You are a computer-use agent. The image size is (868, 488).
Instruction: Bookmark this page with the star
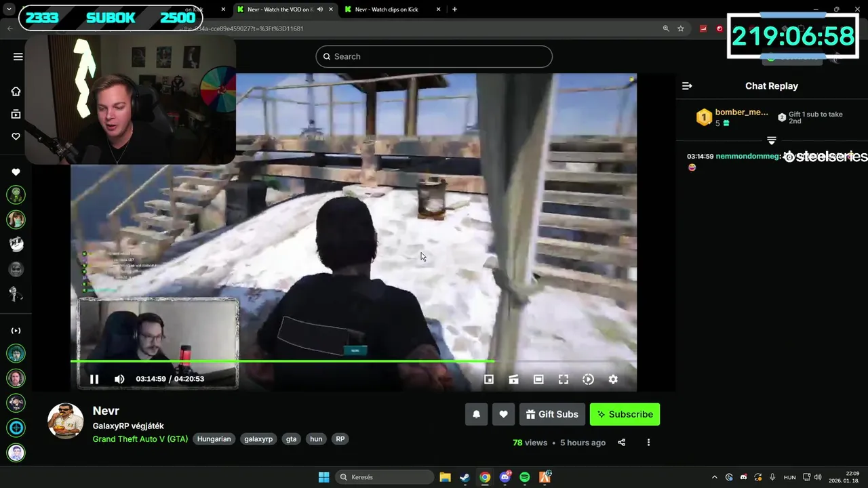point(681,28)
